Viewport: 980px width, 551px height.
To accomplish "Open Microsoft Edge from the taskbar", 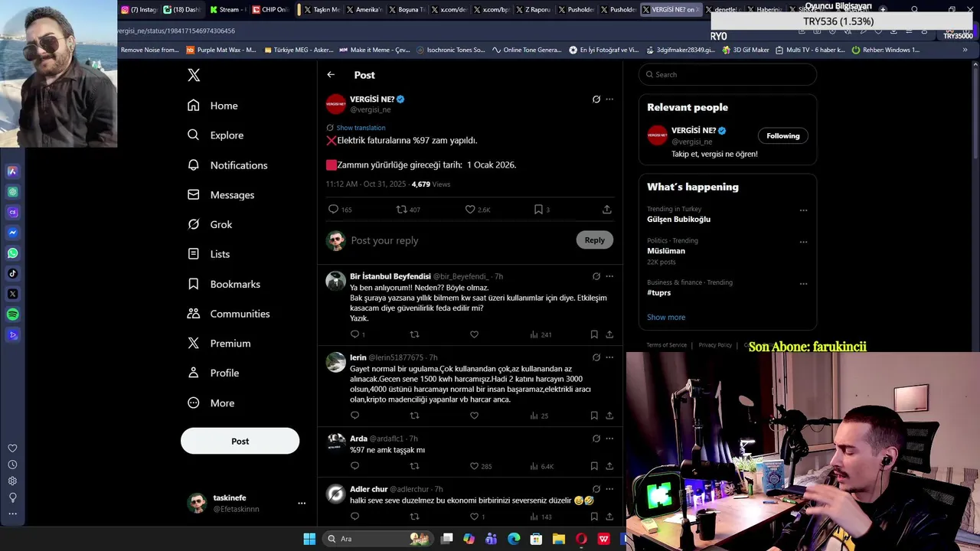I will tap(514, 539).
